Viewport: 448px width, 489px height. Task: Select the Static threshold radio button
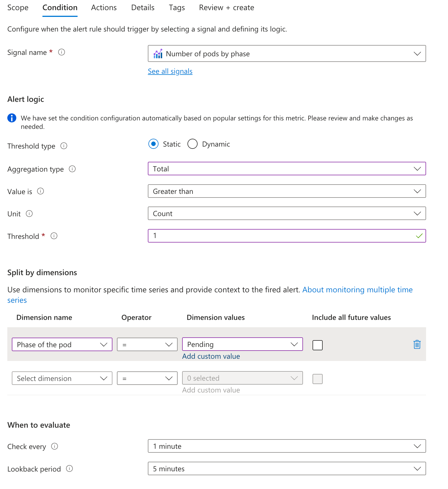click(153, 144)
